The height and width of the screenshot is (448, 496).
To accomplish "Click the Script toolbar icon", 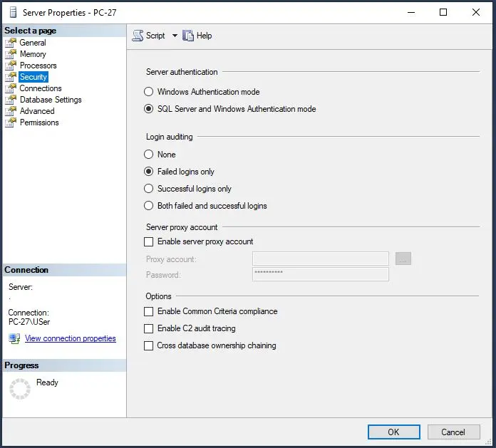I will click(x=138, y=36).
